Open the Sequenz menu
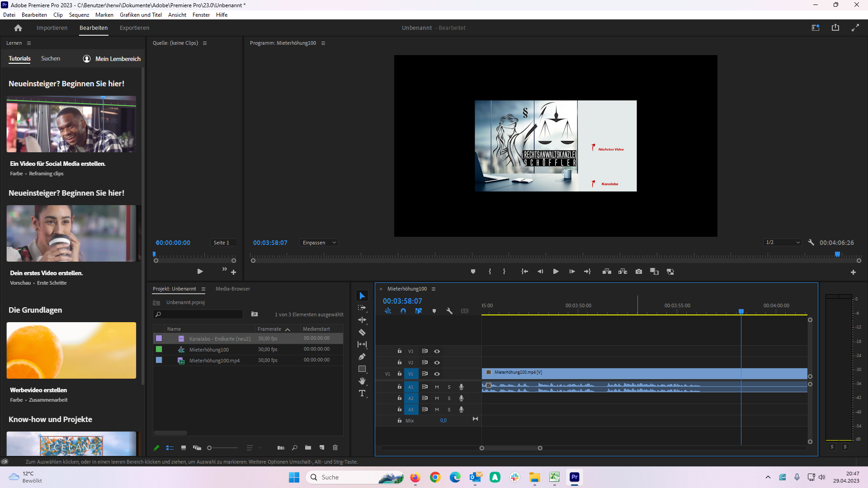This screenshot has width=868, height=488. pyautogui.click(x=79, y=14)
